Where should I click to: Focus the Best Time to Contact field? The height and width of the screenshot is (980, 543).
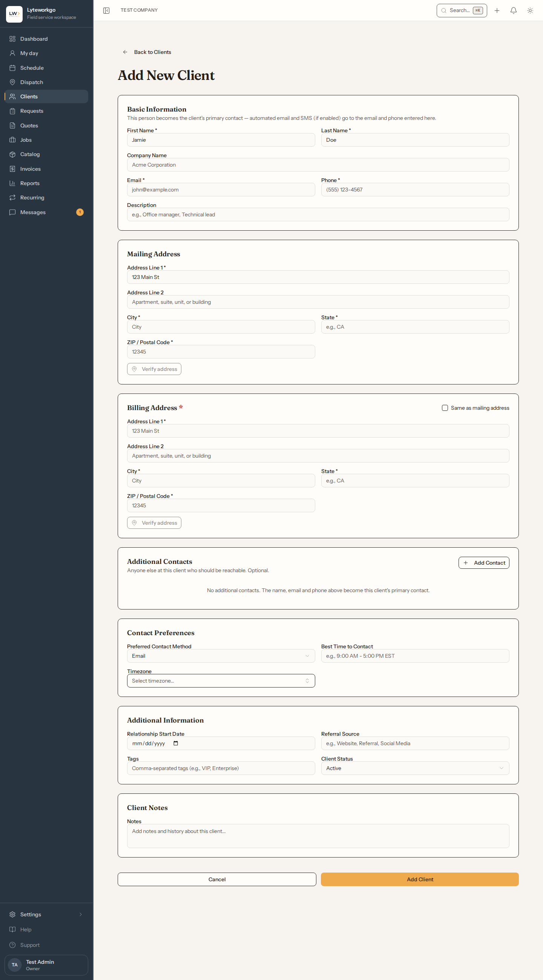click(415, 655)
